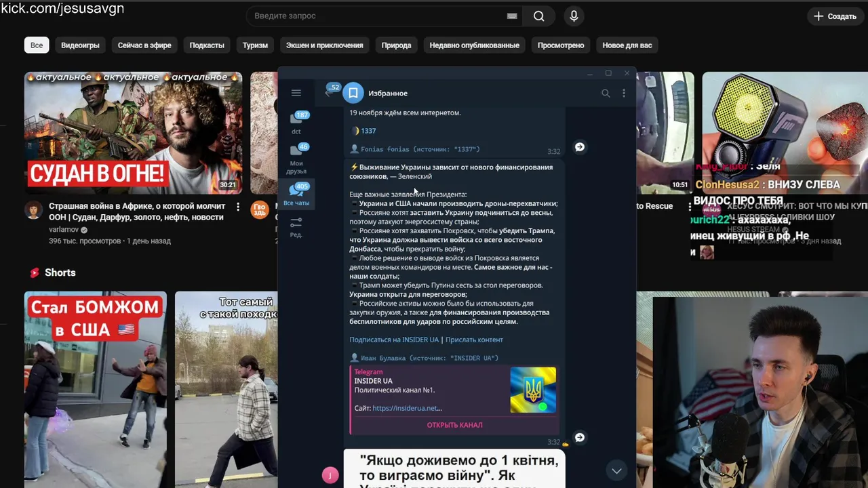
Task: Click the ОТКРЫТЬ КАНАЛ button
Action: click(454, 425)
